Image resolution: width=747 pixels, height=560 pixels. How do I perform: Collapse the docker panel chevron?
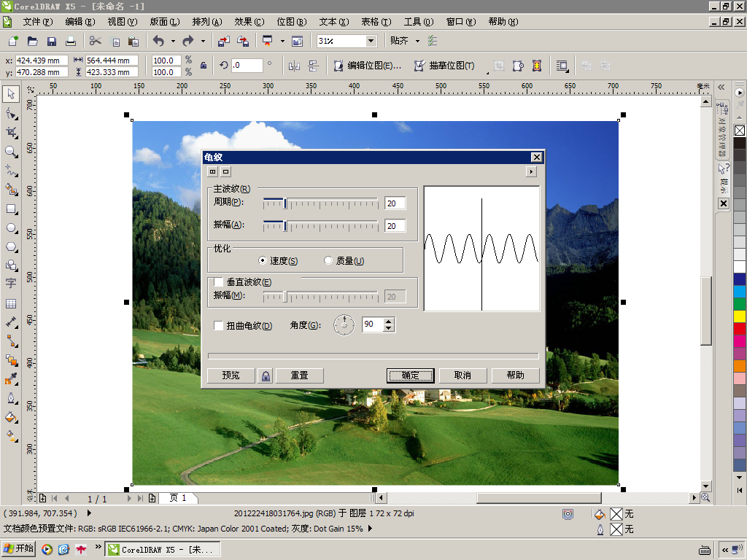(x=721, y=87)
